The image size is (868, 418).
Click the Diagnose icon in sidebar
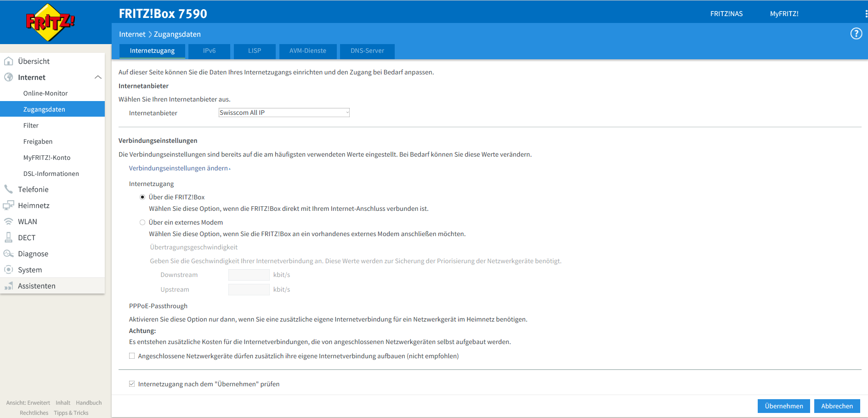[8, 254]
